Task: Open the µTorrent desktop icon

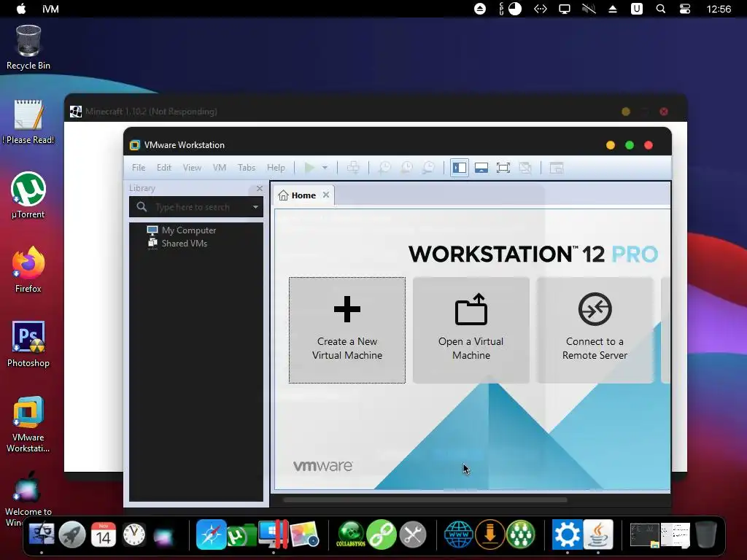Action: (x=28, y=195)
